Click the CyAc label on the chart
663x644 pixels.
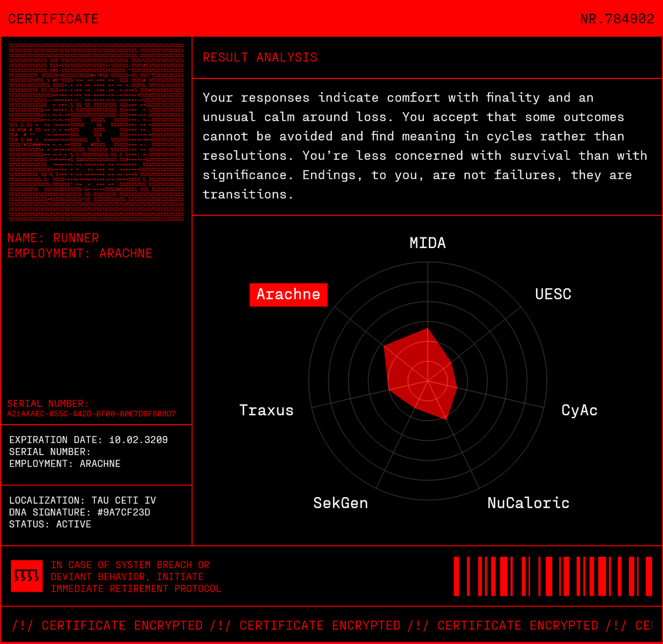coord(579,410)
